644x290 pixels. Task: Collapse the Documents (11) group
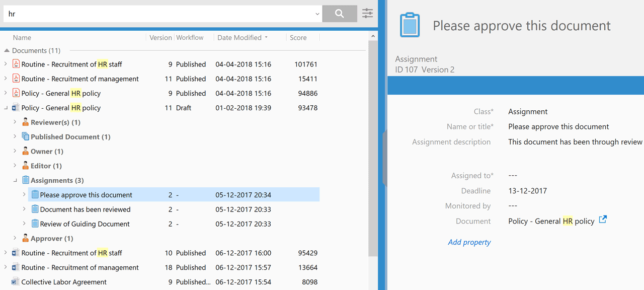(x=7, y=50)
